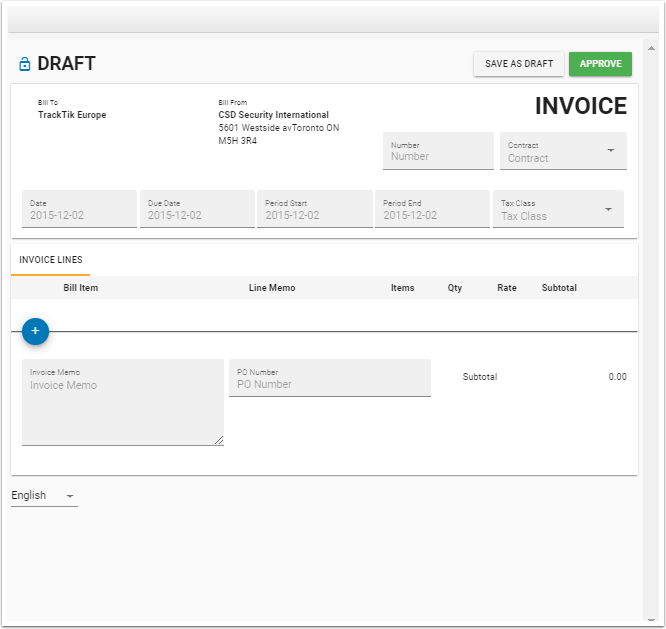Click the PO Number field
The image size is (666, 629).
click(330, 378)
